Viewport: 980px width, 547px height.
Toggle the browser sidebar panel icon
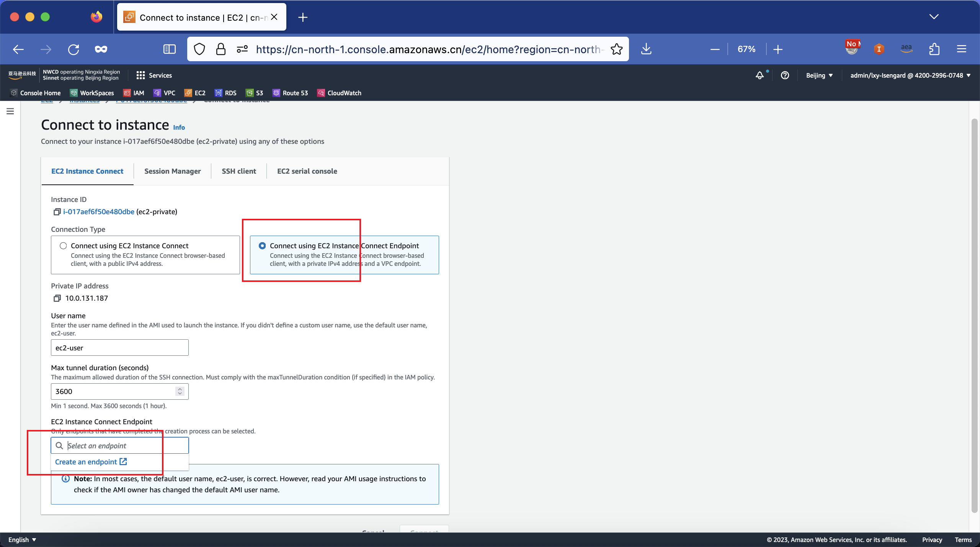[169, 49]
